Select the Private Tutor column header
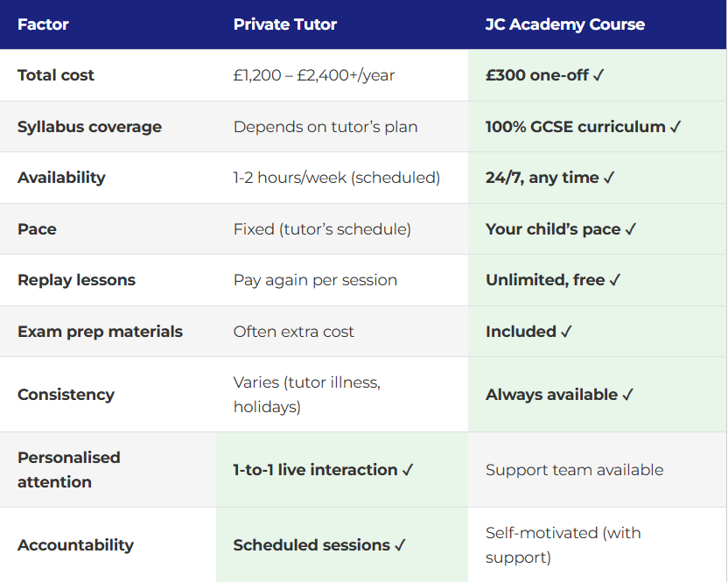This screenshot has height=582, width=728. click(285, 25)
